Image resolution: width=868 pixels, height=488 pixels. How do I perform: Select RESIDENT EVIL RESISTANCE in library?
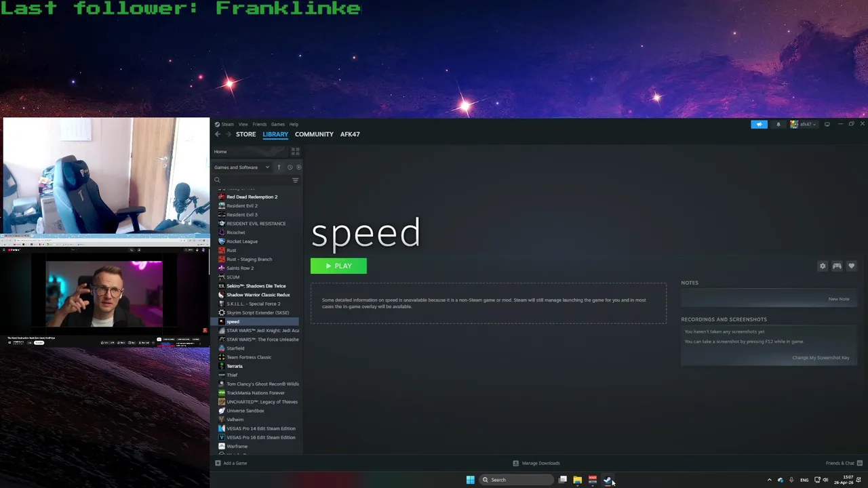coord(257,224)
